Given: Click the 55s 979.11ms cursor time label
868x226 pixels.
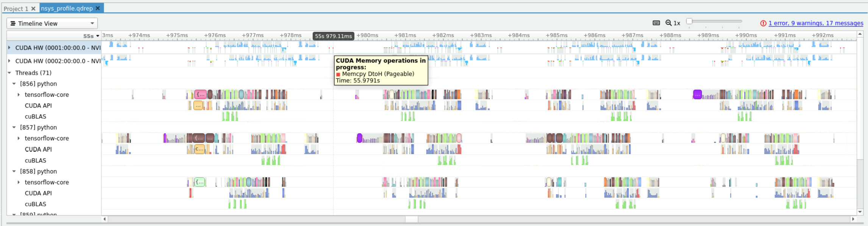Looking at the screenshot, I should (333, 36).
